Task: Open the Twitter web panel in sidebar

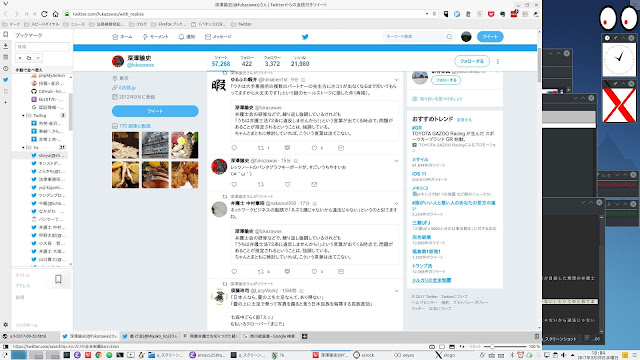Action: pos(5,80)
